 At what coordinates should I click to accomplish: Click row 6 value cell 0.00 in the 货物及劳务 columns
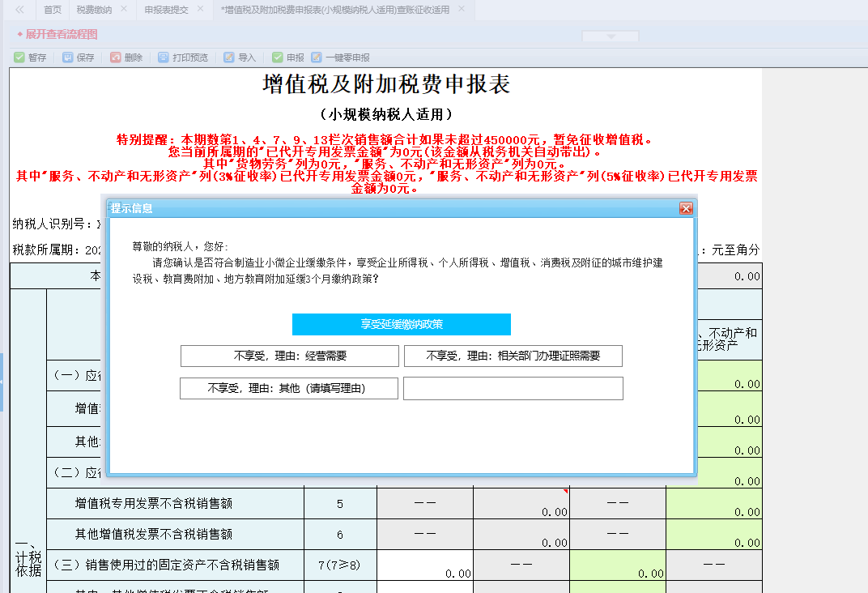point(521,535)
